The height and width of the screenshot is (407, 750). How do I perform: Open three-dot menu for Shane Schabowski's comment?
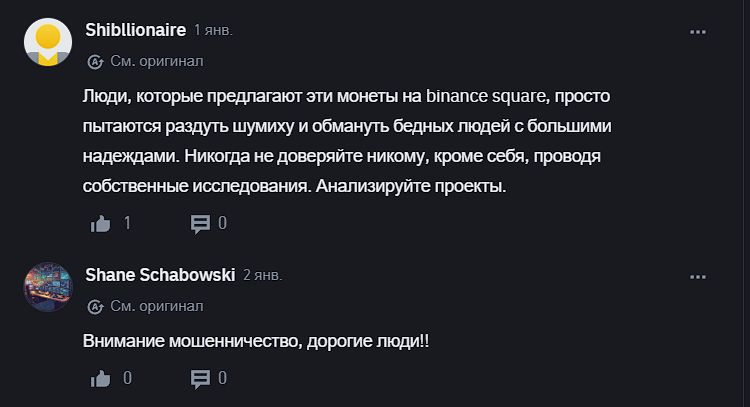699,276
